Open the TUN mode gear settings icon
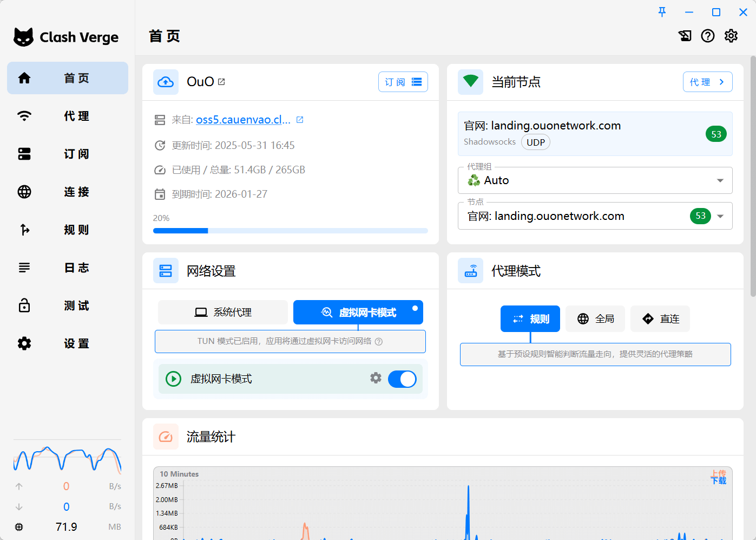This screenshot has height=540, width=756. click(x=376, y=378)
